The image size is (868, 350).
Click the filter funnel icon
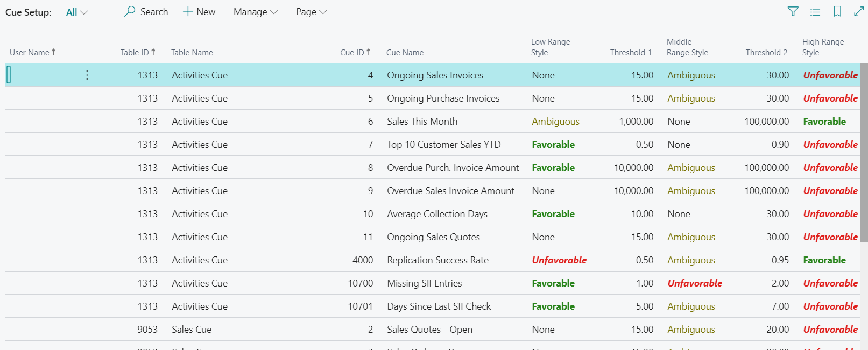point(793,11)
